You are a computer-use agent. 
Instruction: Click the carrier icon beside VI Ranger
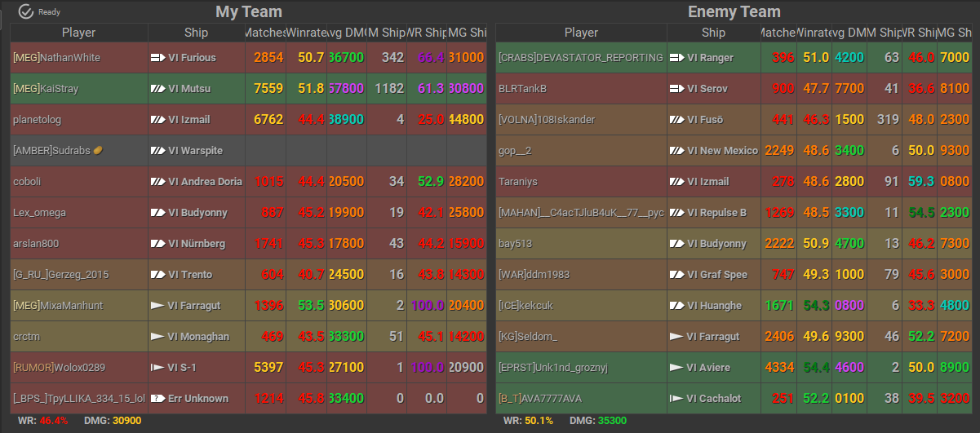[676, 58]
